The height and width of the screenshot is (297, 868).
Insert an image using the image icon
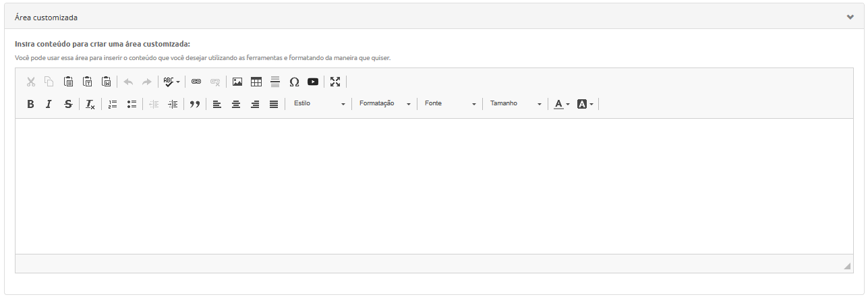tap(237, 82)
